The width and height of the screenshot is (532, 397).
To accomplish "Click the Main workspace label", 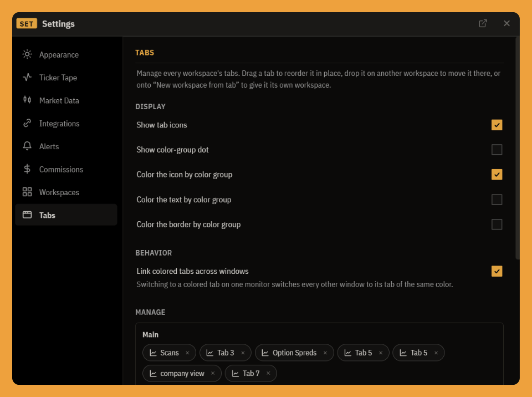I will [150, 334].
